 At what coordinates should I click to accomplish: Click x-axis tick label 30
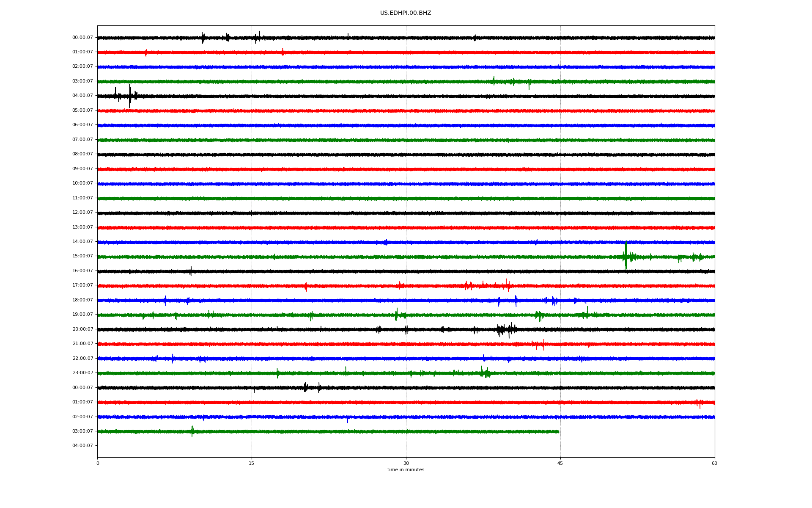[406, 463]
